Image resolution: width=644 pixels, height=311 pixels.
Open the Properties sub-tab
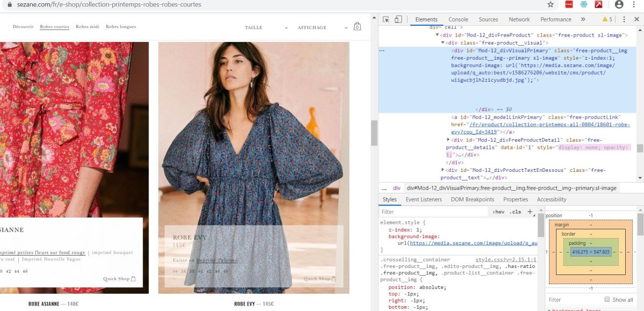click(x=515, y=199)
